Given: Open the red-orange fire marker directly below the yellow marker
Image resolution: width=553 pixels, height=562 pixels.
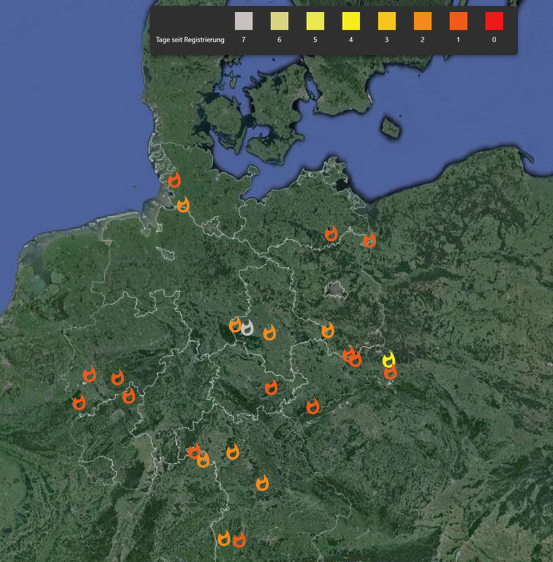Looking at the screenshot, I should coord(390,373).
